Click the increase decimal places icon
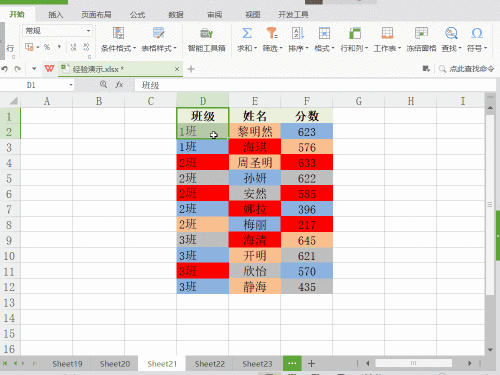 point(73,47)
